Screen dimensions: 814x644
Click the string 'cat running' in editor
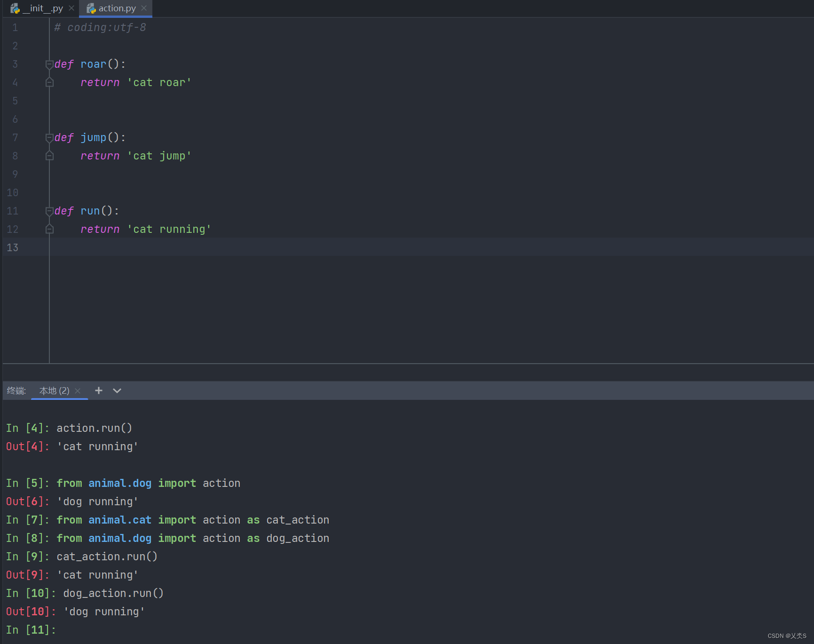(169, 229)
